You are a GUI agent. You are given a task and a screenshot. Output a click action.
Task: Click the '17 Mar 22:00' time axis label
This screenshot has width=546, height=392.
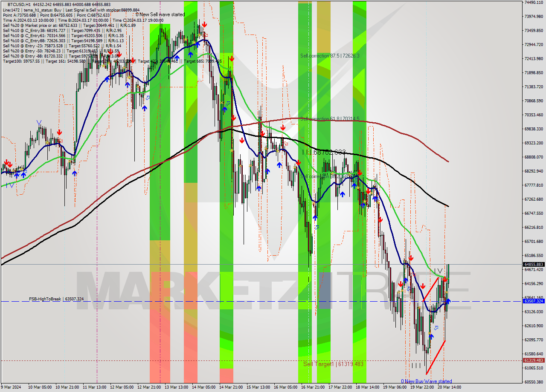[341, 387]
